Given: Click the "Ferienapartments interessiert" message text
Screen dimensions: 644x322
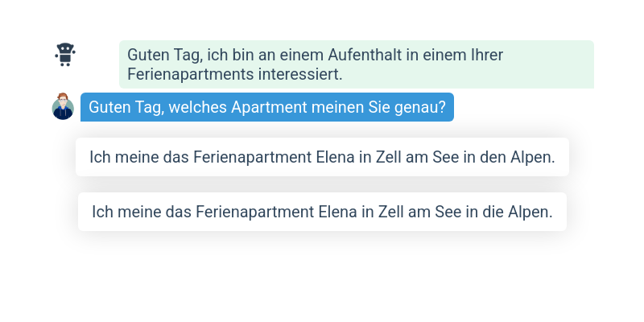Looking at the screenshot, I should click(x=235, y=75).
